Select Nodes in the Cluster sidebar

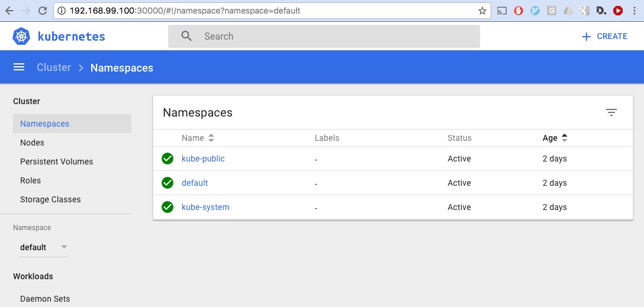coord(32,143)
